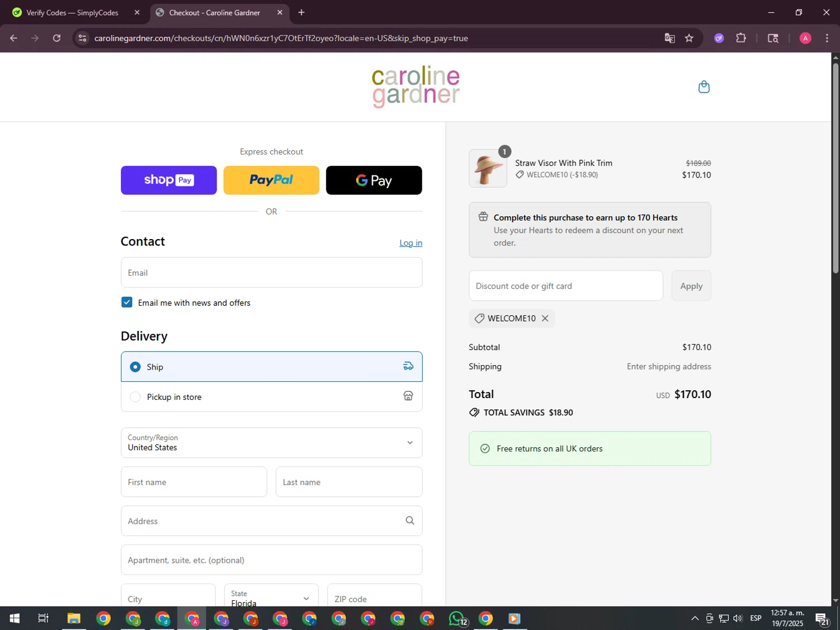The height and width of the screenshot is (630, 840).
Task: Click the Email input field
Action: [x=272, y=273]
